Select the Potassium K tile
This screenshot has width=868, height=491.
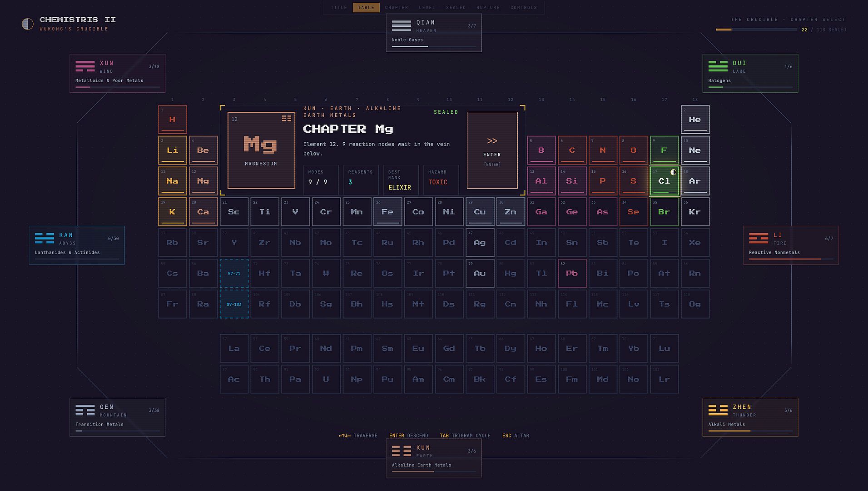[173, 212]
